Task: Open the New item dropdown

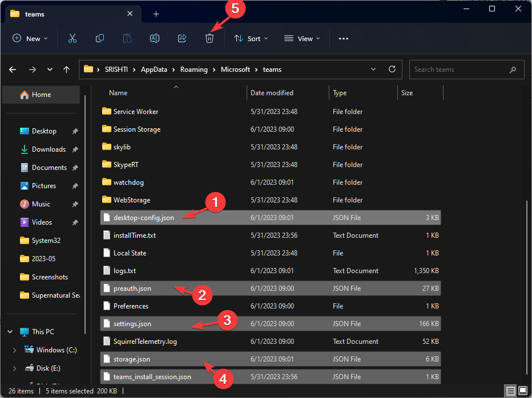Action: click(30, 38)
